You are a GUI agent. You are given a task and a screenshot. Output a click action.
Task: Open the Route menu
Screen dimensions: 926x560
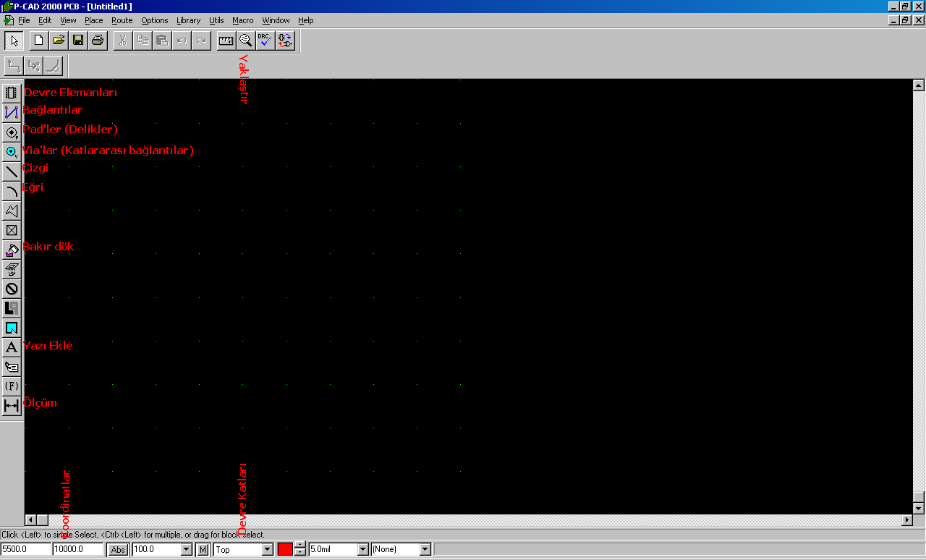122,20
